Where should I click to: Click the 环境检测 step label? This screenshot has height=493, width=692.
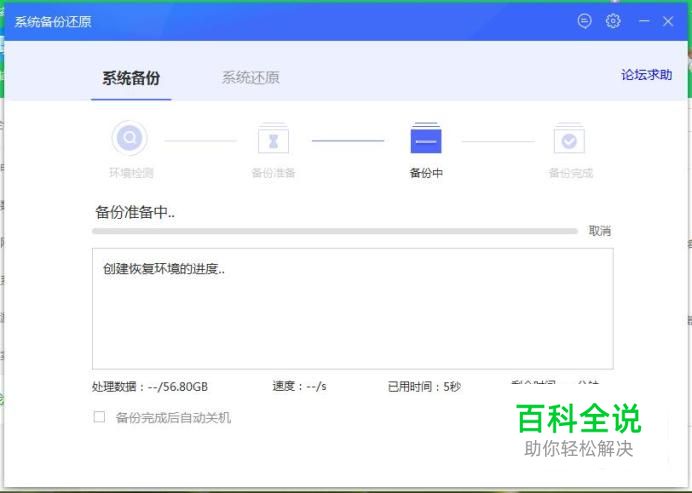pyautogui.click(x=131, y=173)
